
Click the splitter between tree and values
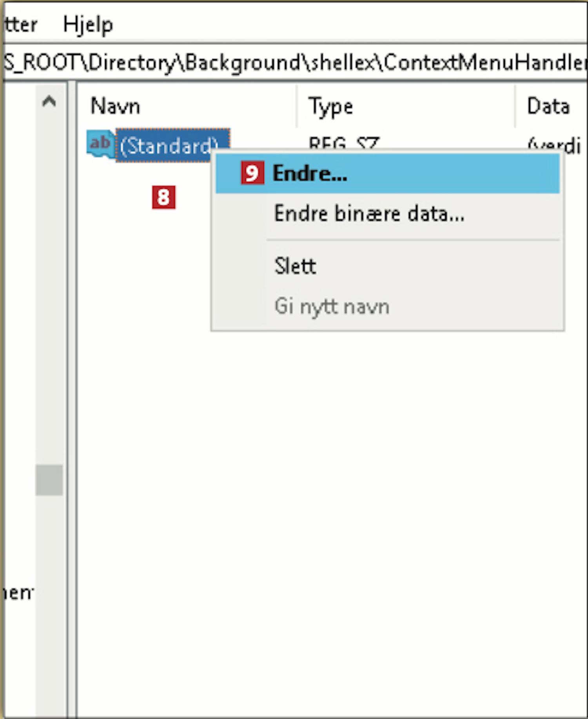[72, 392]
